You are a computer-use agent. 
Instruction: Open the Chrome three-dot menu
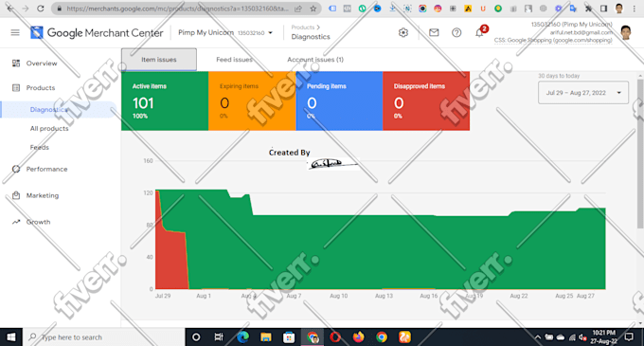click(x=635, y=9)
